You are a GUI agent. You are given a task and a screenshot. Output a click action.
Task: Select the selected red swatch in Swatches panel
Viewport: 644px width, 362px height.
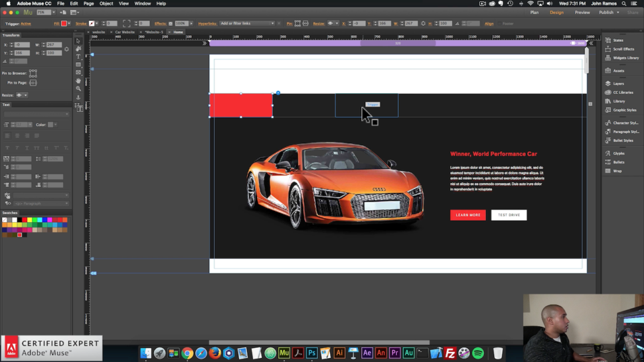[x=19, y=235]
